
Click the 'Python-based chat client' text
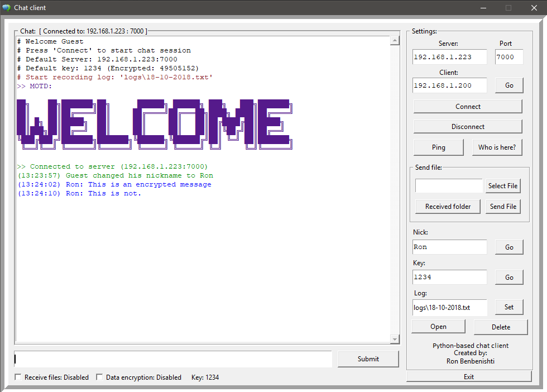pyautogui.click(x=470, y=346)
